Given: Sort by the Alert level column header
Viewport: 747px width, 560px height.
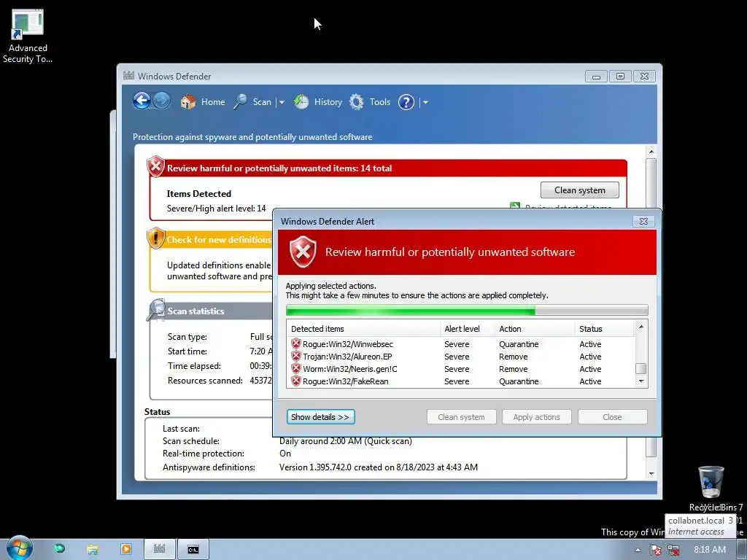Looking at the screenshot, I should [x=468, y=329].
